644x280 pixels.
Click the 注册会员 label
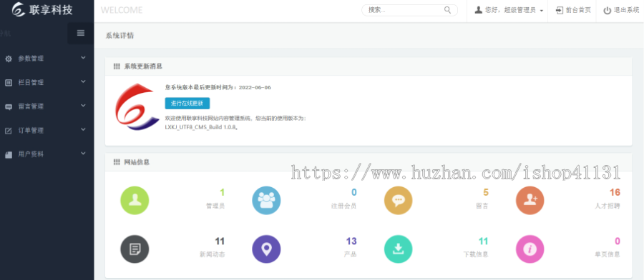(x=344, y=206)
